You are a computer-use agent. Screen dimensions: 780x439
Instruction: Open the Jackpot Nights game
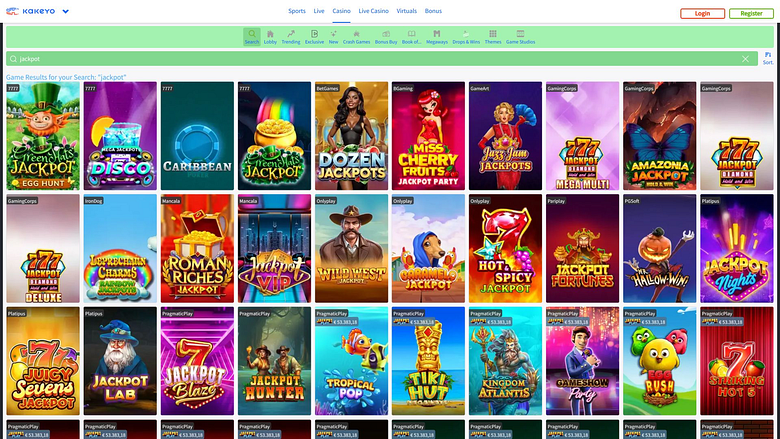737,249
